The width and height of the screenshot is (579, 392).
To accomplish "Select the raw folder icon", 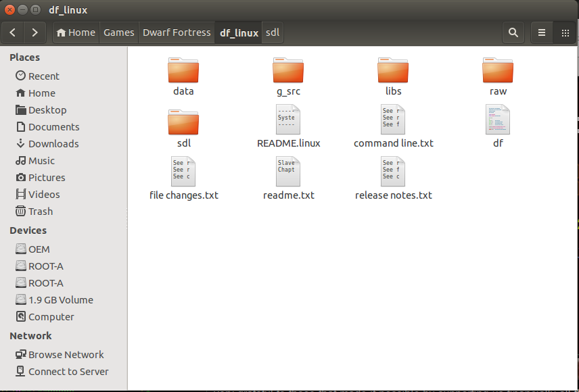I will coord(498,70).
